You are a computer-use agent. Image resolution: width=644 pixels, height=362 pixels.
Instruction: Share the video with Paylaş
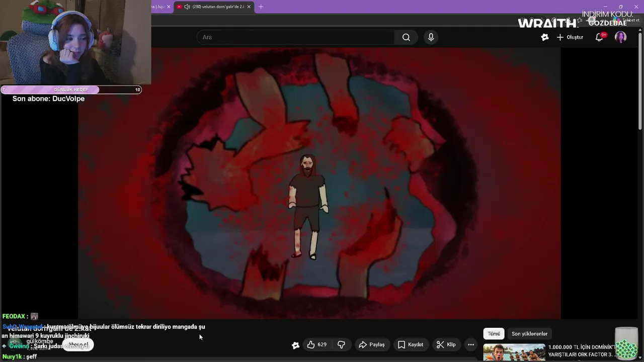(372, 344)
